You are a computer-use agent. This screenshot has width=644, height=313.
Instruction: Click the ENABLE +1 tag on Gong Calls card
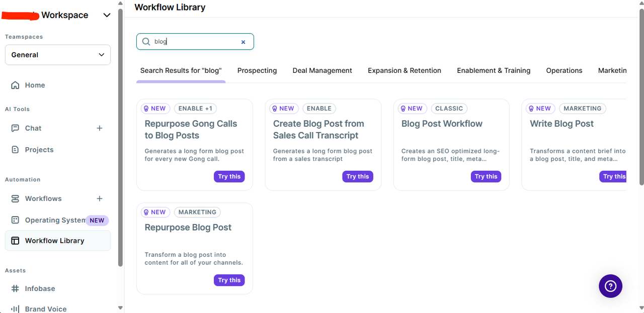point(195,108)
